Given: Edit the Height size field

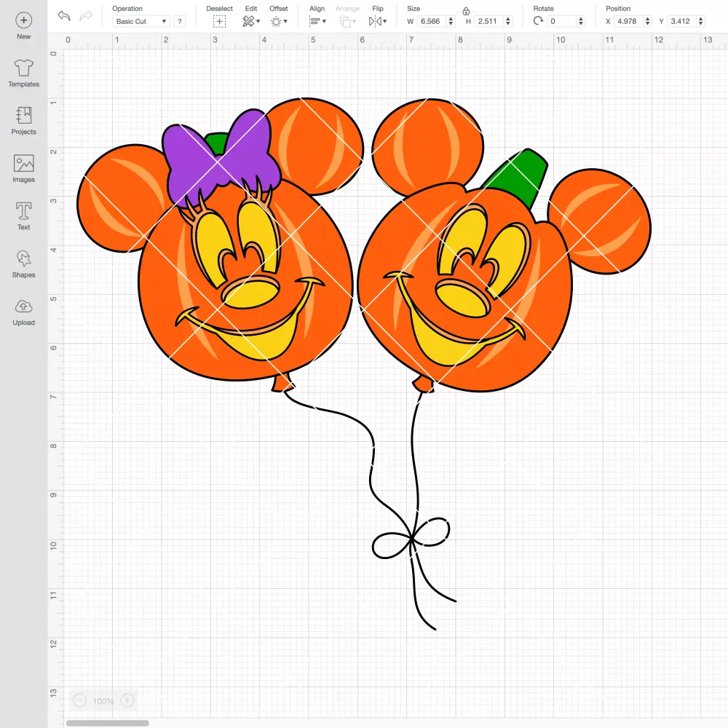Looking at the screenshot, I should tap(489, 21).
